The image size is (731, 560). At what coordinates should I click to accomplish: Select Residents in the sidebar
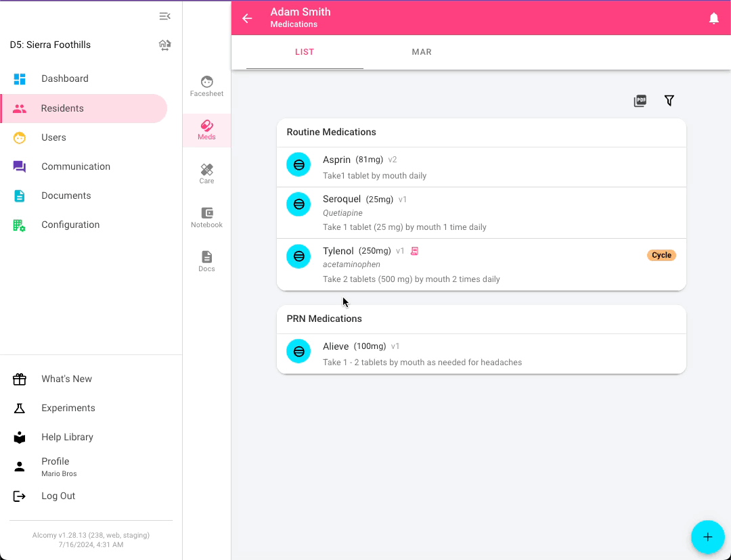coord(84,109)
